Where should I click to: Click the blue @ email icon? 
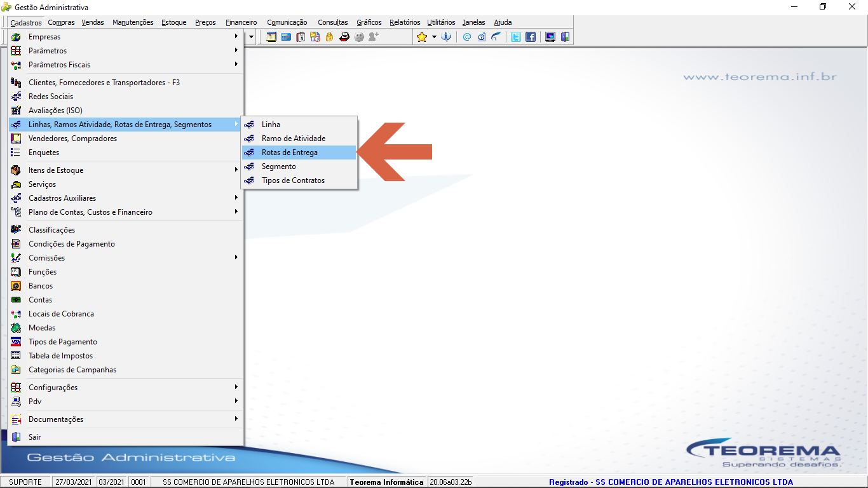pos(467,37)
